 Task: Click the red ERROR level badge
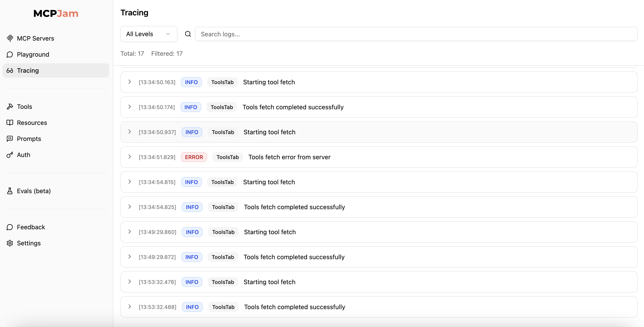pyautogui.click(x=194, y=157)
